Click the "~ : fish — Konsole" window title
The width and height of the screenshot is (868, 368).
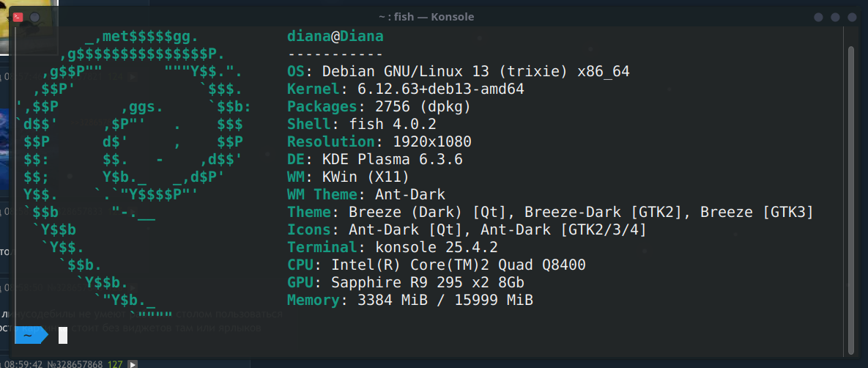426,17
